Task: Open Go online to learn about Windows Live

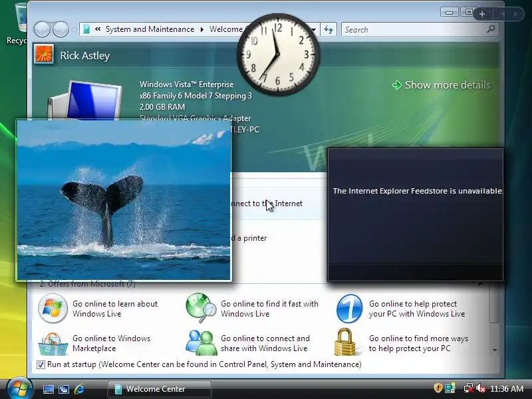Action: [115, 309]
